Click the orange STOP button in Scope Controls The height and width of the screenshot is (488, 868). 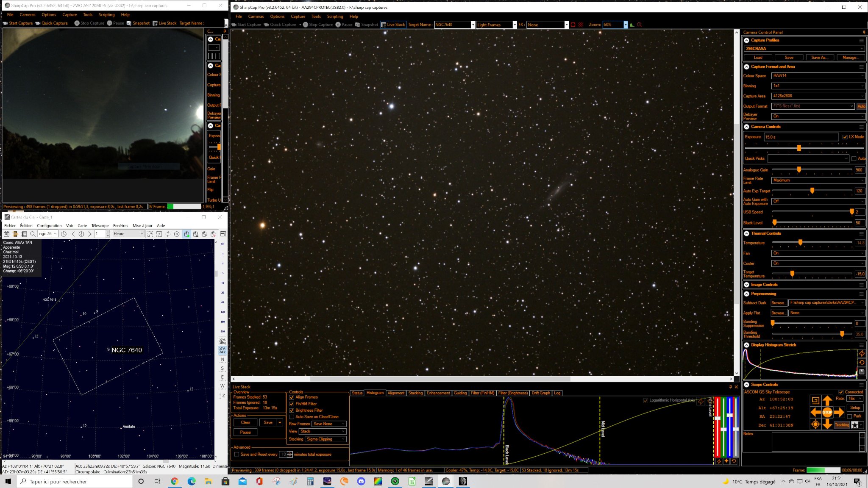pyautogui.click(x=827, y=412)
